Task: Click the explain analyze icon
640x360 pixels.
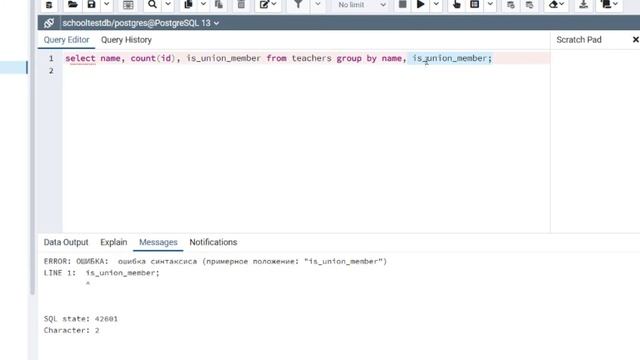Action: pos(474,4)
